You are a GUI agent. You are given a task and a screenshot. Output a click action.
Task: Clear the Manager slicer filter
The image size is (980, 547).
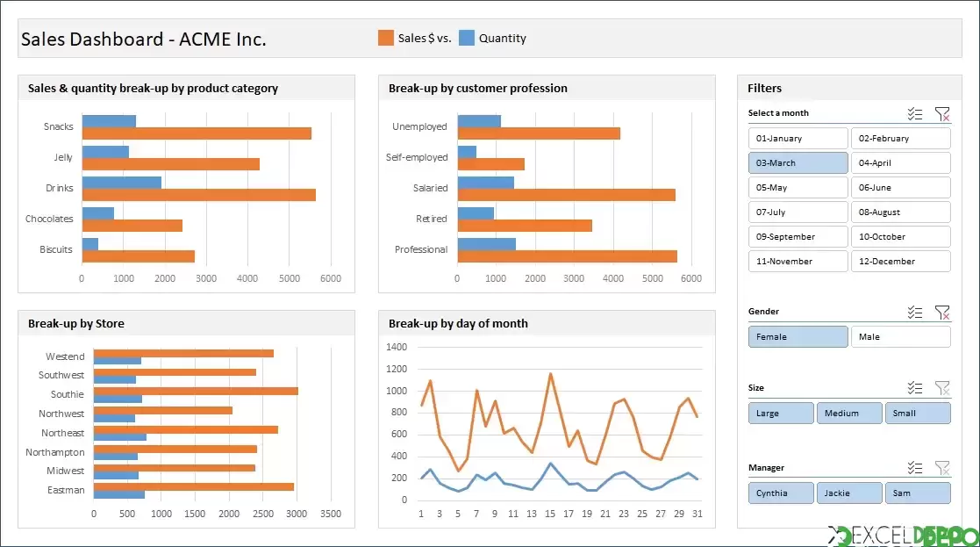[x=942, y=468]
